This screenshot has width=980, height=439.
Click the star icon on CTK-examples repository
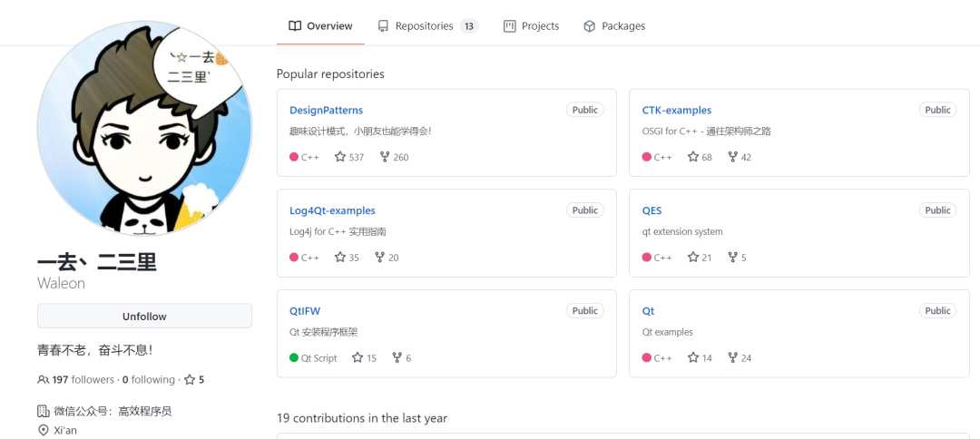[693, 157]
